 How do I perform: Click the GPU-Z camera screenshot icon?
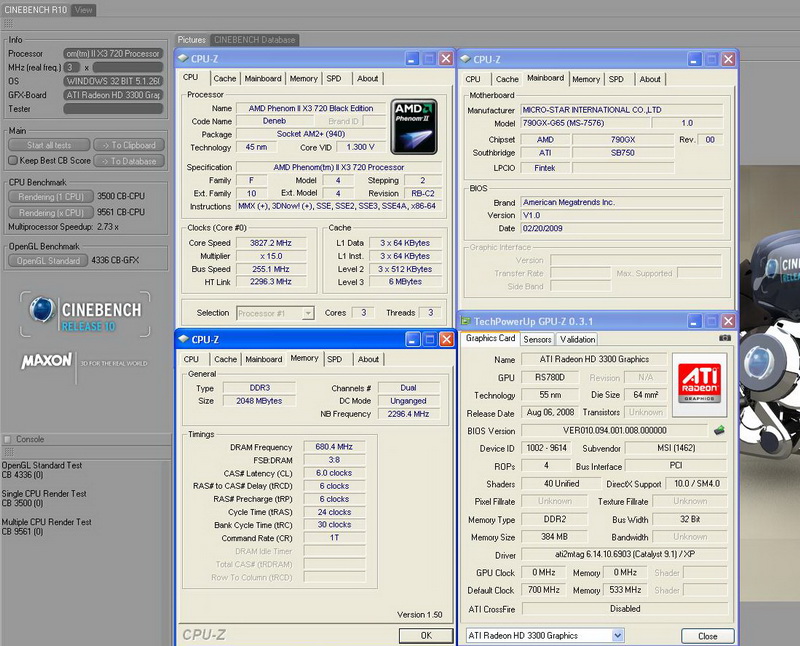tap(725, 338)
